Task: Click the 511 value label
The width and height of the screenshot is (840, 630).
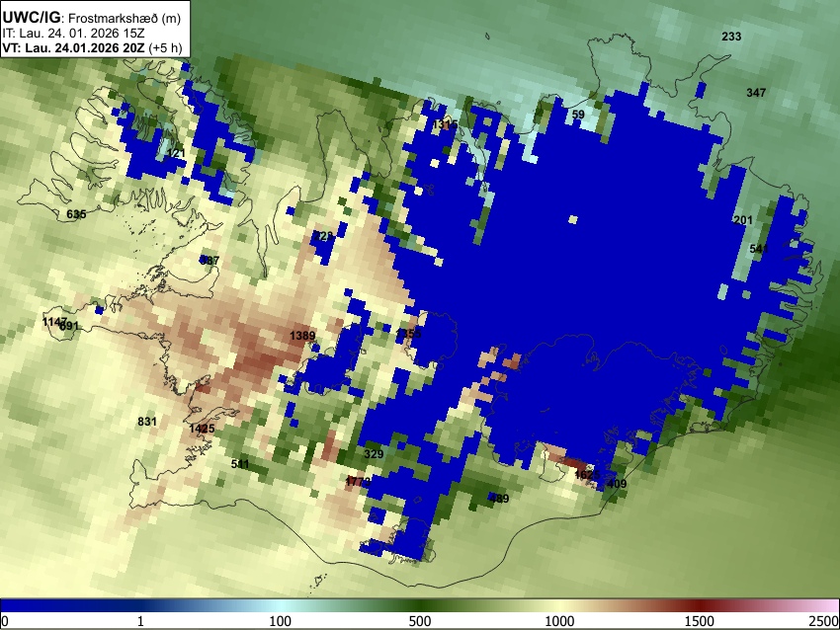Action: pos(239,463)
